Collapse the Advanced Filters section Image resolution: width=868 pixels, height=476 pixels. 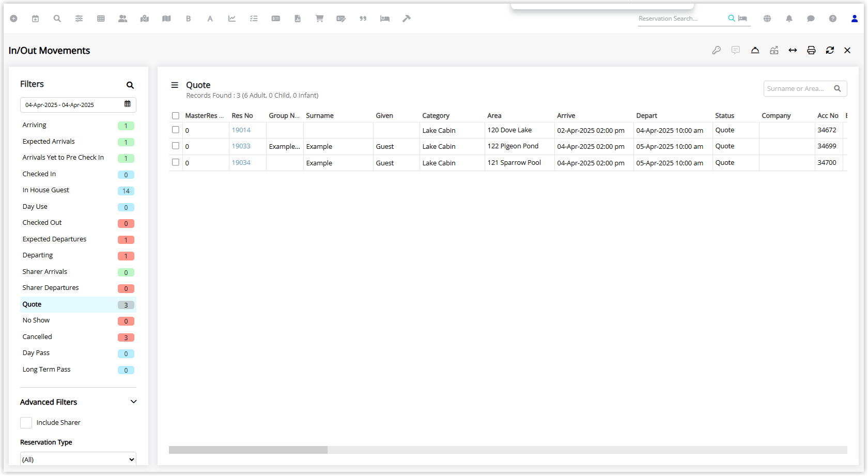pyautogui.click(x=134, y=402)
